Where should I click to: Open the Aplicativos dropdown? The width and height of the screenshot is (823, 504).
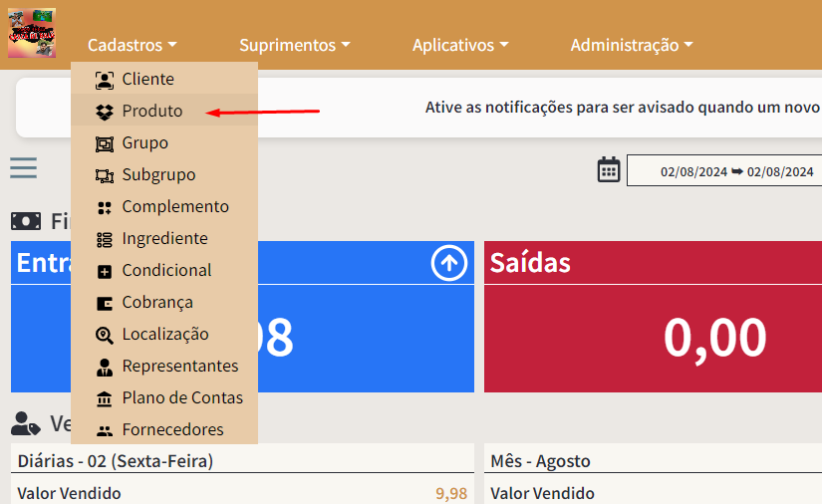(460, 45)
